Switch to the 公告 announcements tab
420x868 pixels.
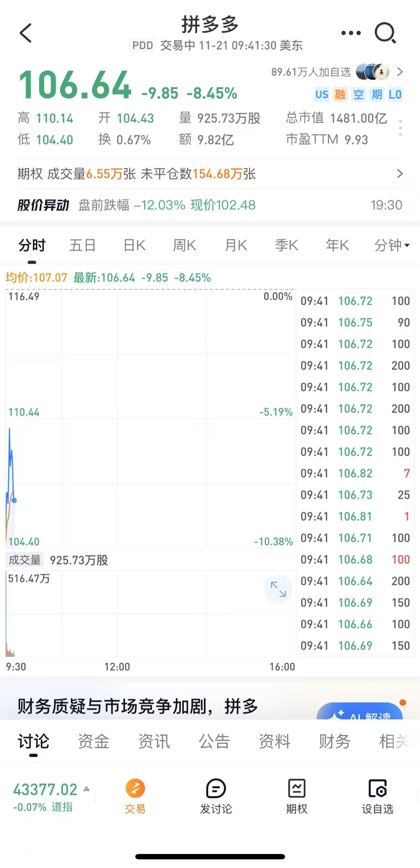click(215, 741)
